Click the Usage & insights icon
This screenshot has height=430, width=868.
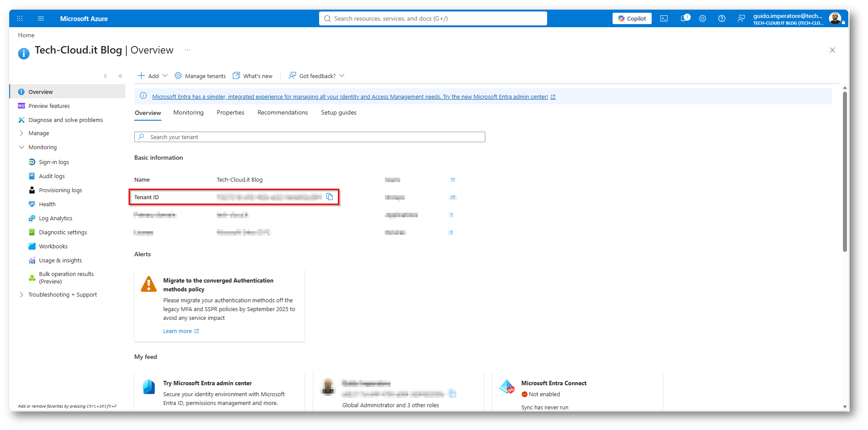32,261
